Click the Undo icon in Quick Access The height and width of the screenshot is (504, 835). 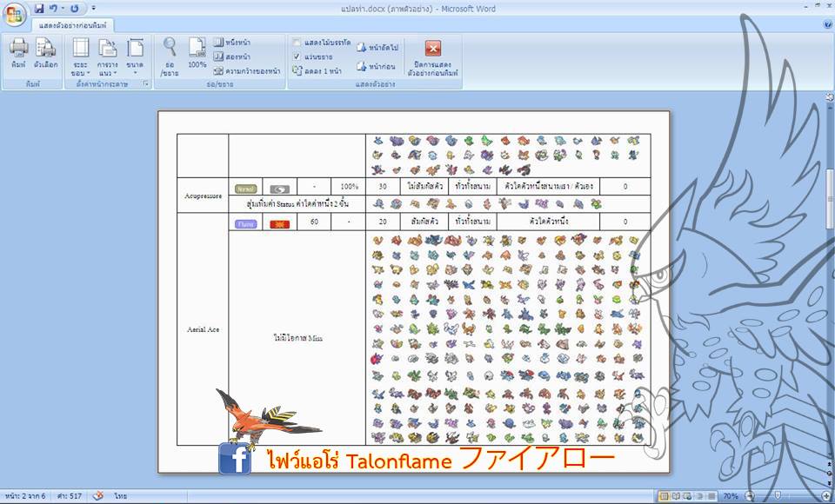(54, 8)
